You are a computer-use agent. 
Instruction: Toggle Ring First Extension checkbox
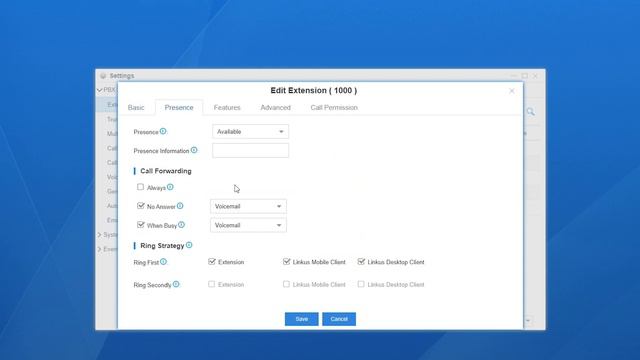[211, 262]
